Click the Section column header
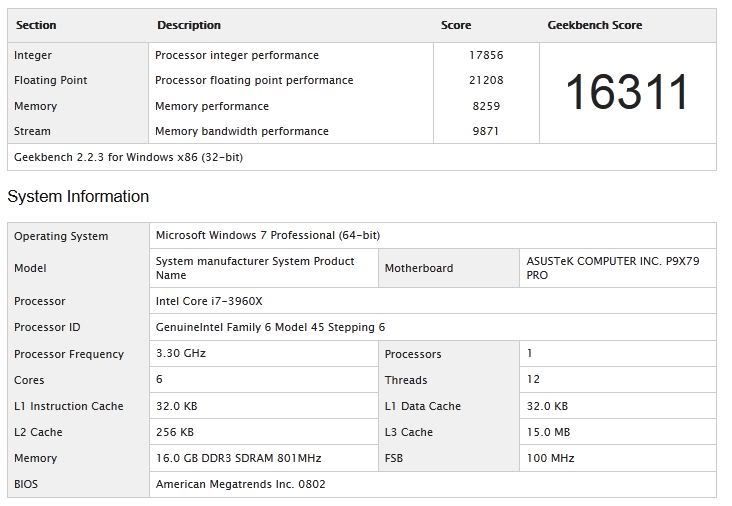Viewport: 732px width, 506px height. 36,25
